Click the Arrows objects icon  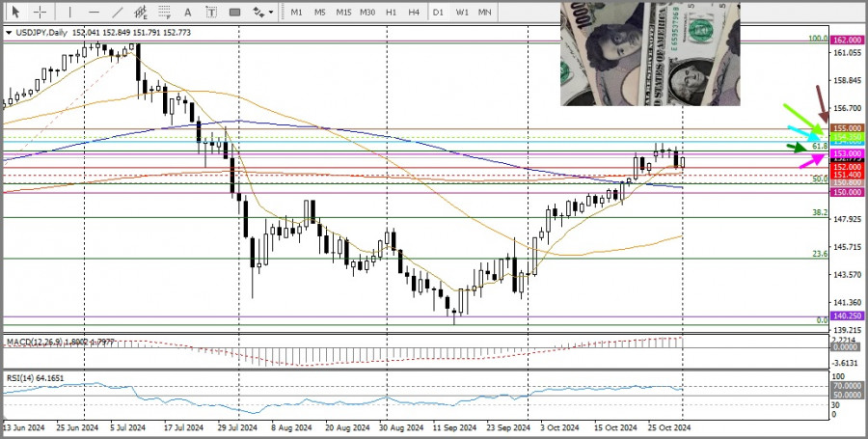tap(258, 12)
